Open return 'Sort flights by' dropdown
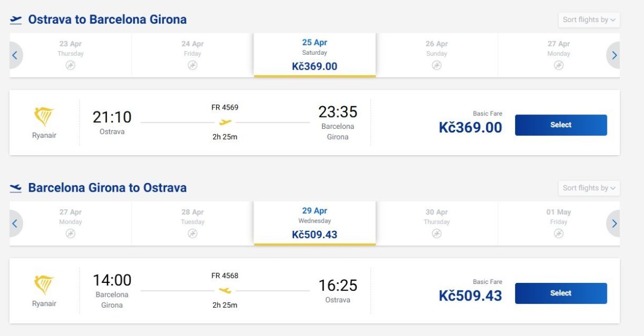Screen dimensions: 644x336 coord(589,188)
